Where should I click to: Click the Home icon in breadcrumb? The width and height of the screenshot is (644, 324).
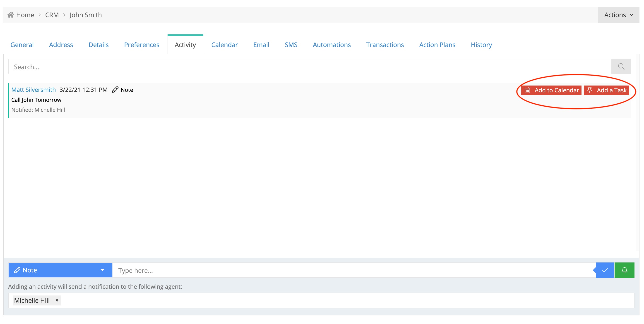click(x=10, y=15)
